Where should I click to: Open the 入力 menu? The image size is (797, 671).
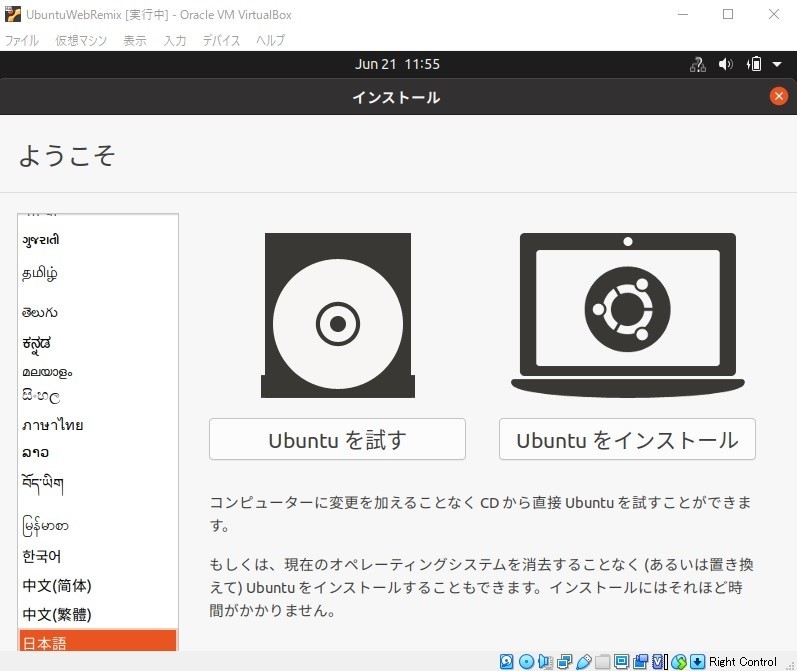[175, 40]
